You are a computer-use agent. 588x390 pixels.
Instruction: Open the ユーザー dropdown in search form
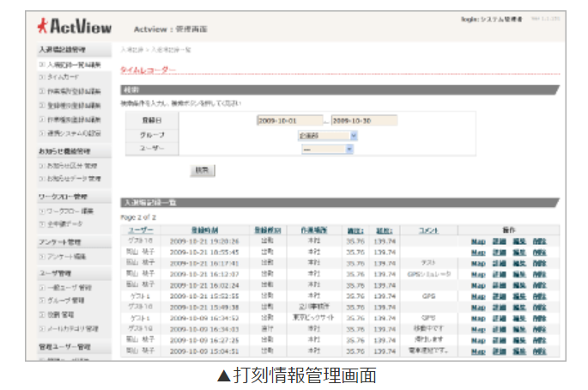pyautogui.click(x=327, y=149)
